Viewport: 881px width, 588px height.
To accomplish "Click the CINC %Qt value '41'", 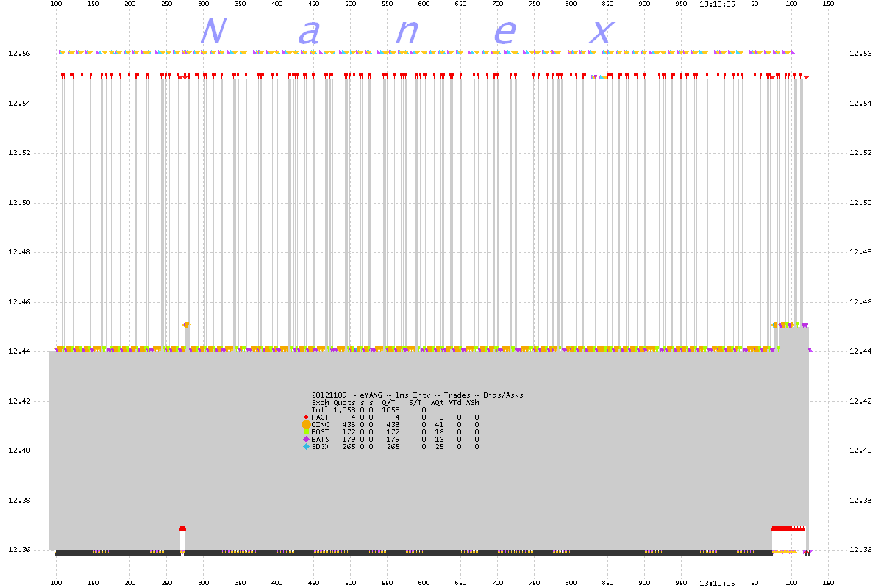I will [x=439, y=425].
